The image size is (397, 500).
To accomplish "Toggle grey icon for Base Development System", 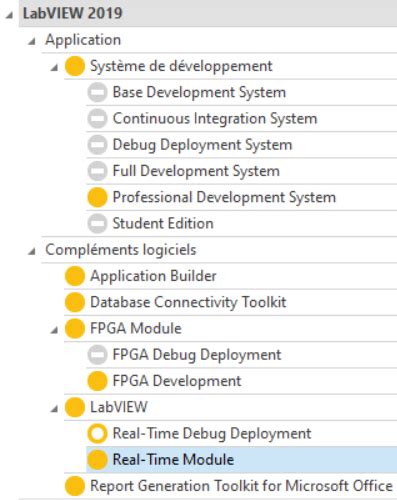I will click(x=97, y=92).
